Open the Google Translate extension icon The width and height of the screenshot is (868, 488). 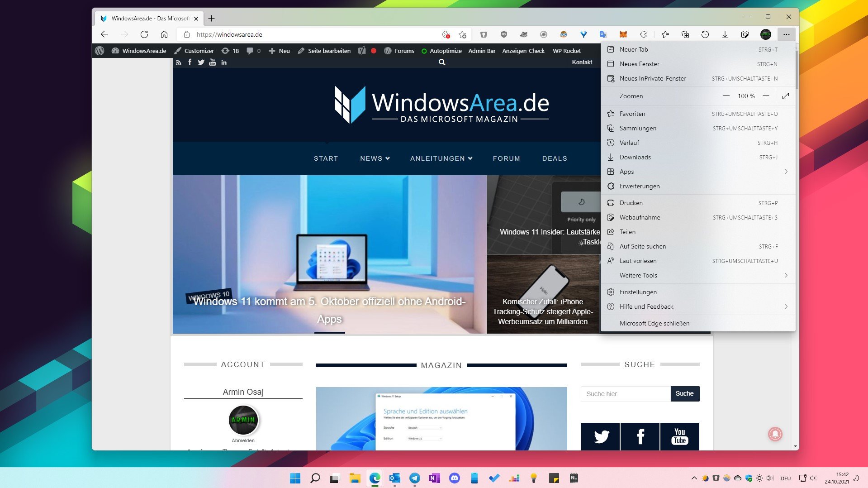603,34
